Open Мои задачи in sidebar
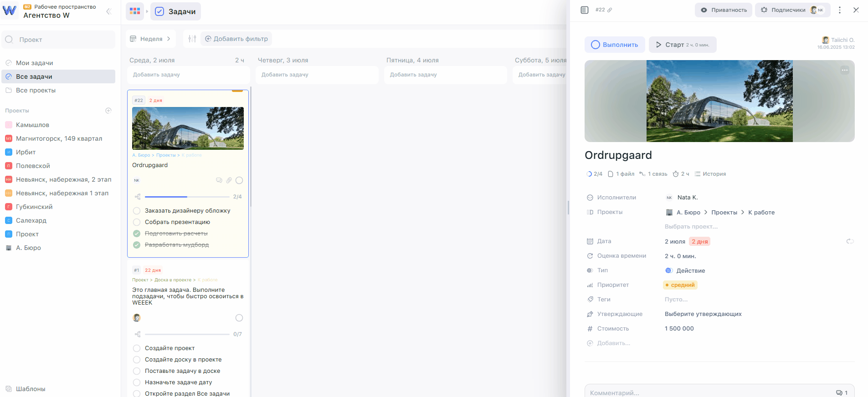This screenshot has width=868, height=397. 58,63
